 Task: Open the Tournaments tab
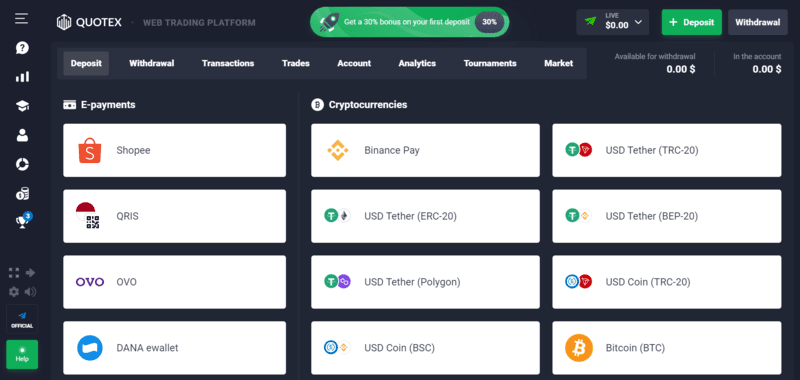490,63
